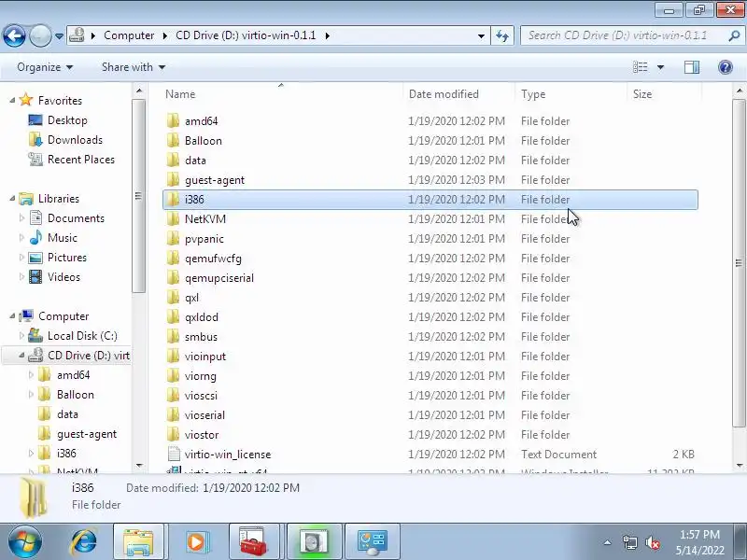Sort by the Date modified column header
This screenshot has width=747, height=560.
(458, 94)
